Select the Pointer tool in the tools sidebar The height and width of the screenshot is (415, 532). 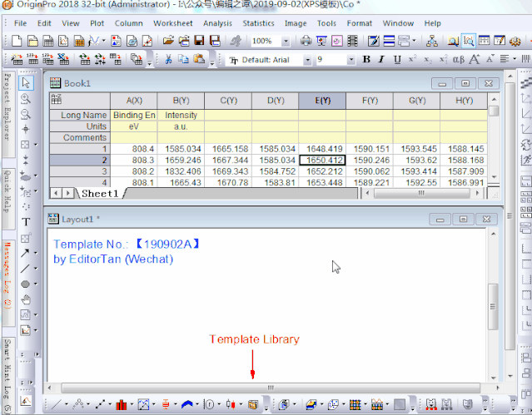point(26,82)
